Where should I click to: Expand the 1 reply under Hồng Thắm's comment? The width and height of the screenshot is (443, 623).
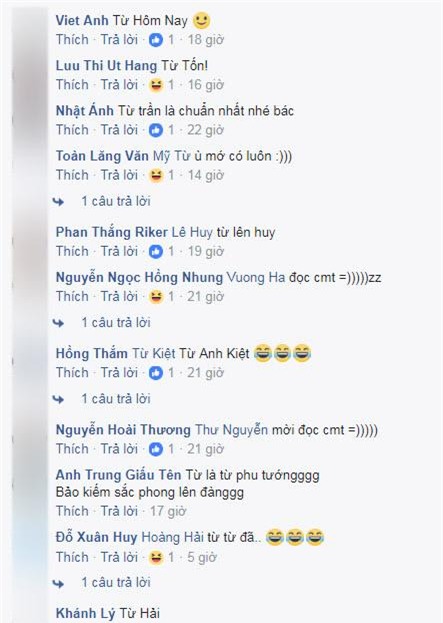[x=116, y=399]
